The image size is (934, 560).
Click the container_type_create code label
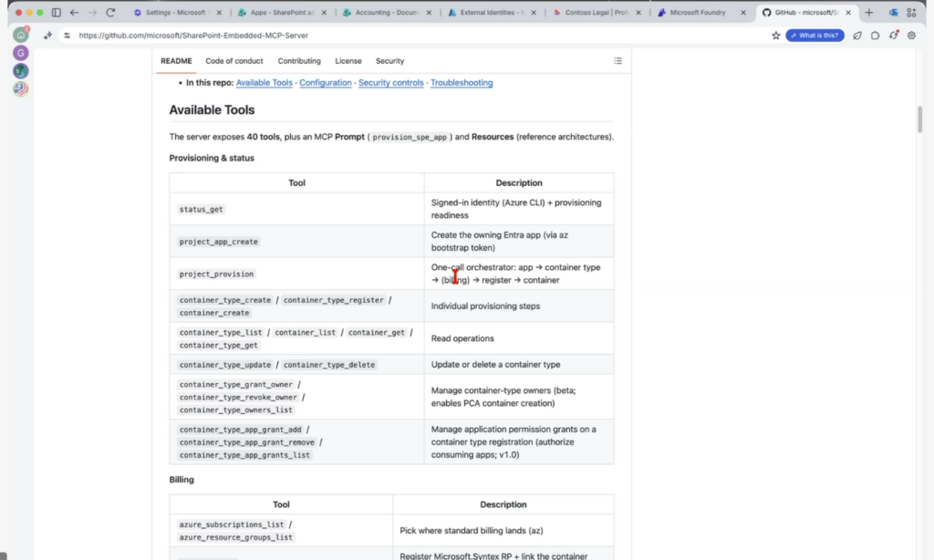pyautogui.click(x=225, y=300)
